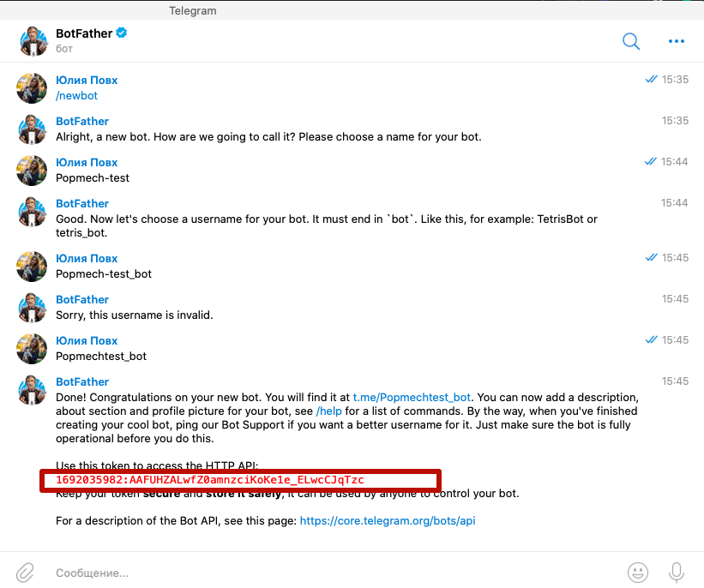Click user avatar beside Popmechtest_bot message
Screen dimensions: 704x588
click(x=32, y=349)
